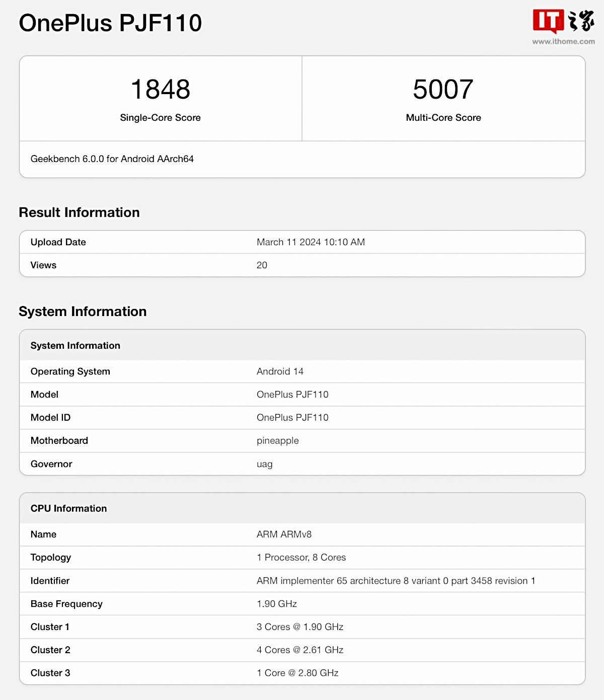Click the www.ithome.com watermark link

[x=563, y=42]
